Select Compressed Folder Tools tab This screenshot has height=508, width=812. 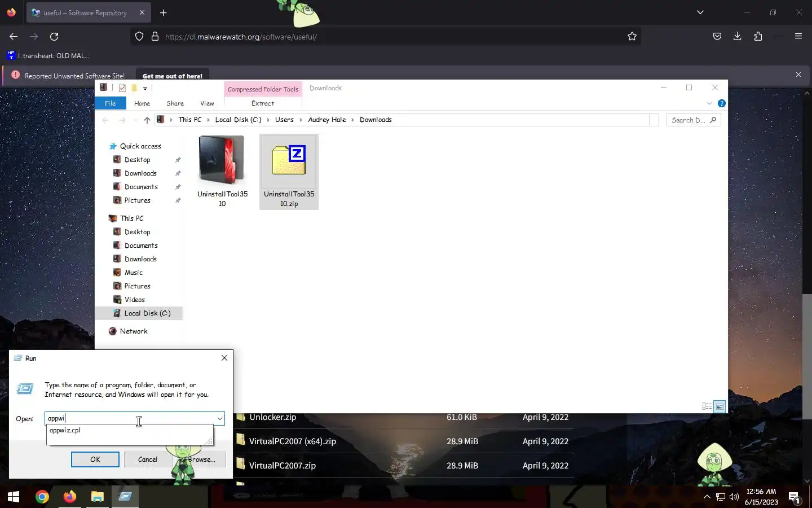263,89
